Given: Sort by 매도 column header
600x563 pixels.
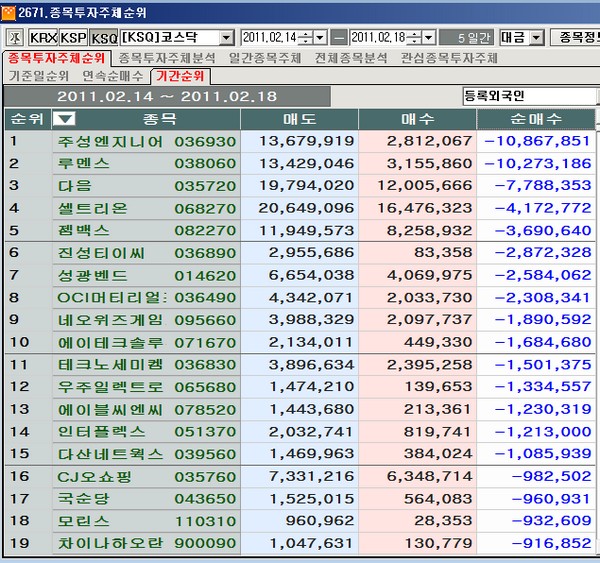Looking at the screenshot, I should 299,119.
